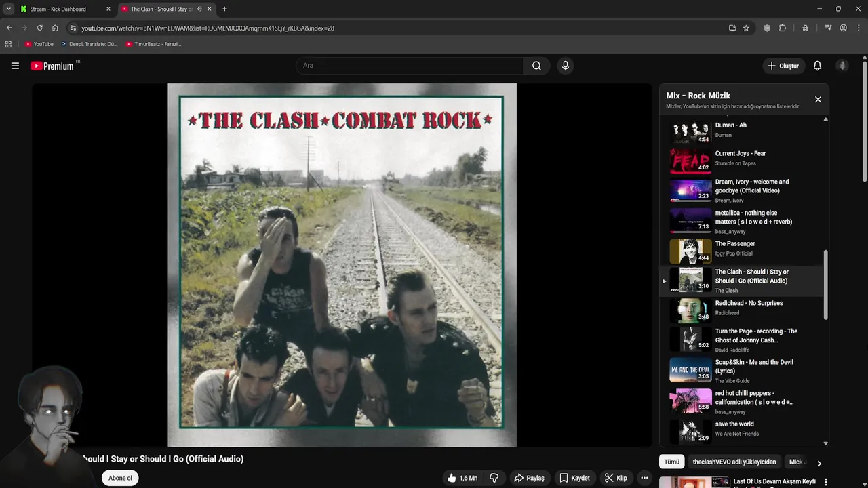Reload the current page
Viewport: 868px width, 488px height.
pyautogui.click(x=39, y=28)
